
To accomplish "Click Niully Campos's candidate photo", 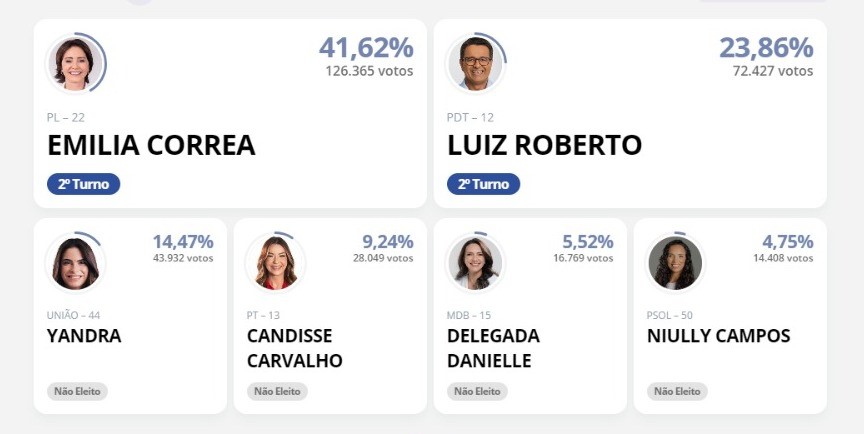I will pyautogui.click(x=675, y=263).
